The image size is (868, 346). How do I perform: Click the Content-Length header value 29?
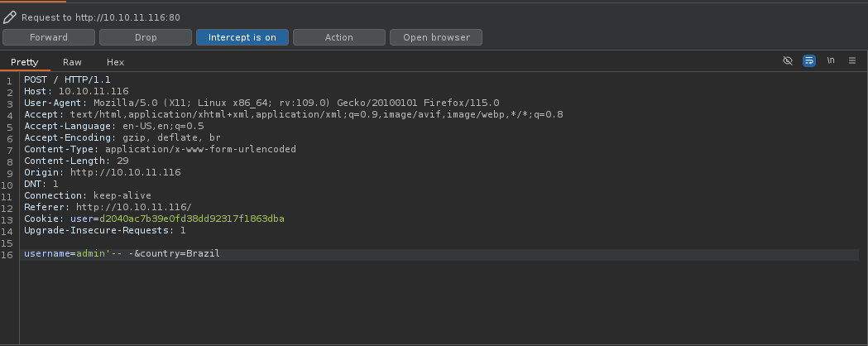122,161
